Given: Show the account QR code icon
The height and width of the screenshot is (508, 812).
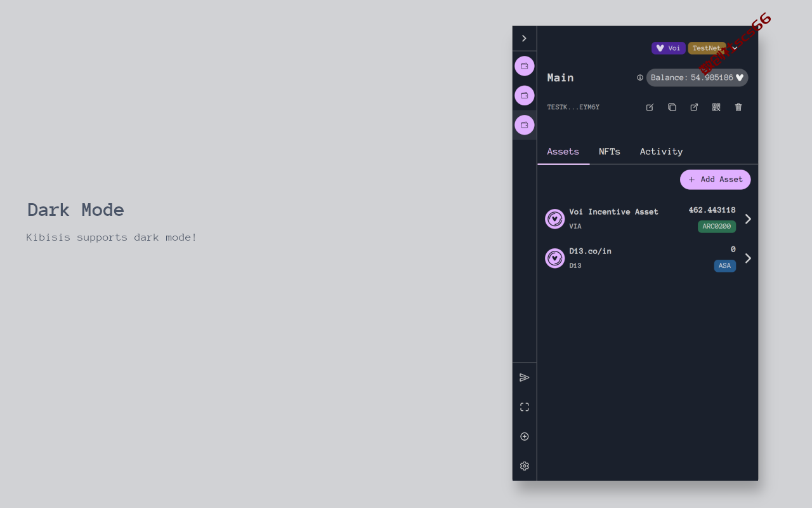Looking at the screenshot, I should (x=716, y=107).
